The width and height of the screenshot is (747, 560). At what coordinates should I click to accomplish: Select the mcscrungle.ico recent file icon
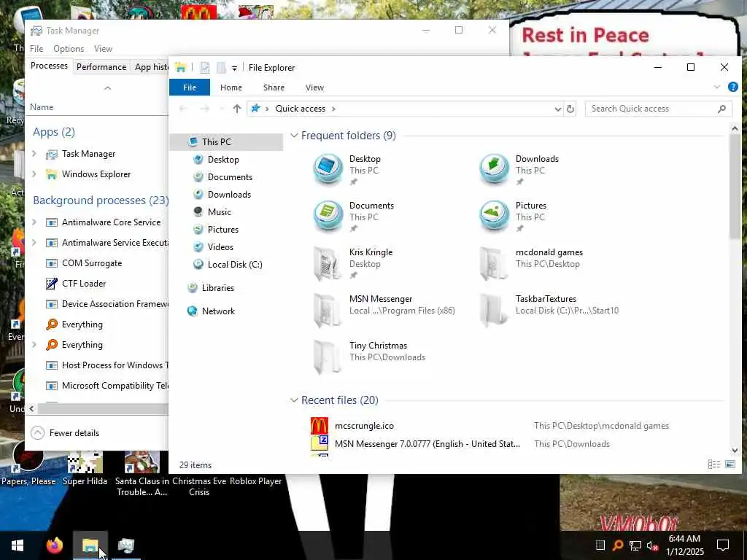(320, 426)
